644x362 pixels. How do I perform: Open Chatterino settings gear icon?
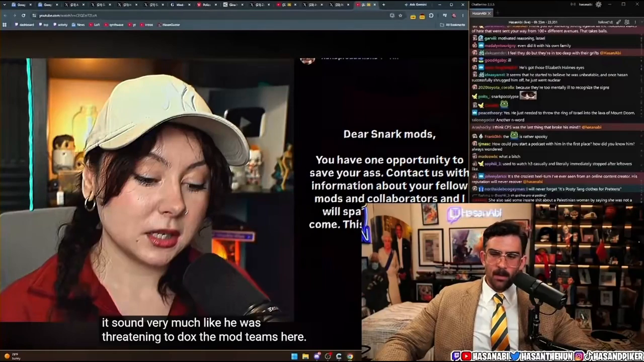tap(598, 5)
